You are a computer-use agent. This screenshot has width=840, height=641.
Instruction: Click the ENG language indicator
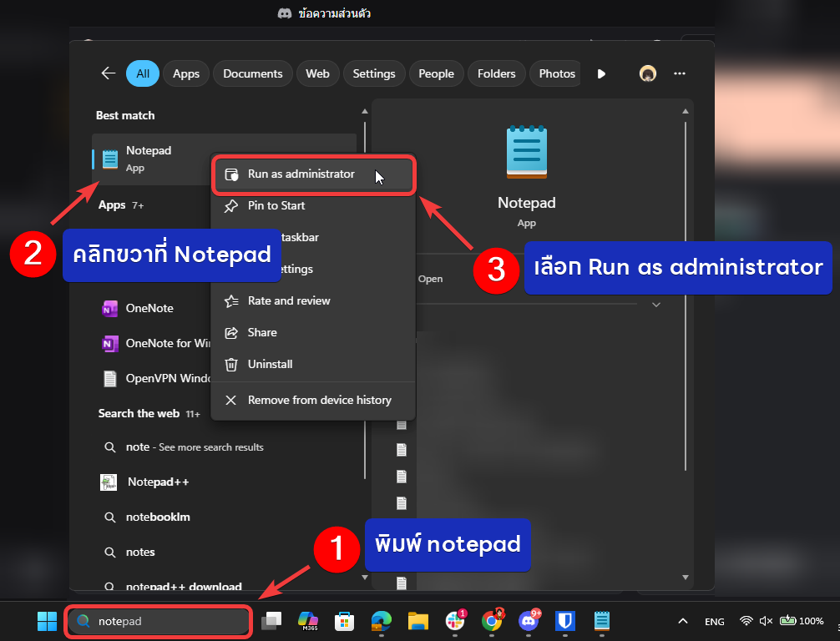[714, 621]
